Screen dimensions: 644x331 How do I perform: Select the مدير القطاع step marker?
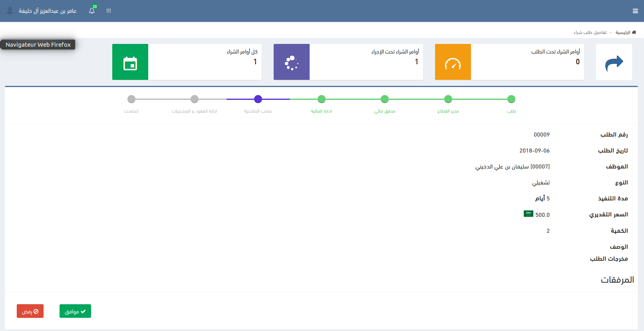[x=448, y=99]
